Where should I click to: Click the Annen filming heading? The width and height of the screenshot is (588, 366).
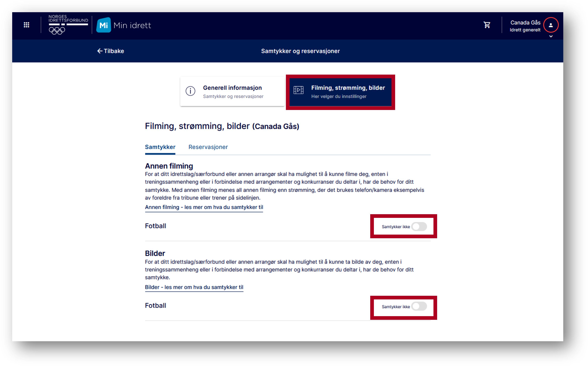[169, 166]
